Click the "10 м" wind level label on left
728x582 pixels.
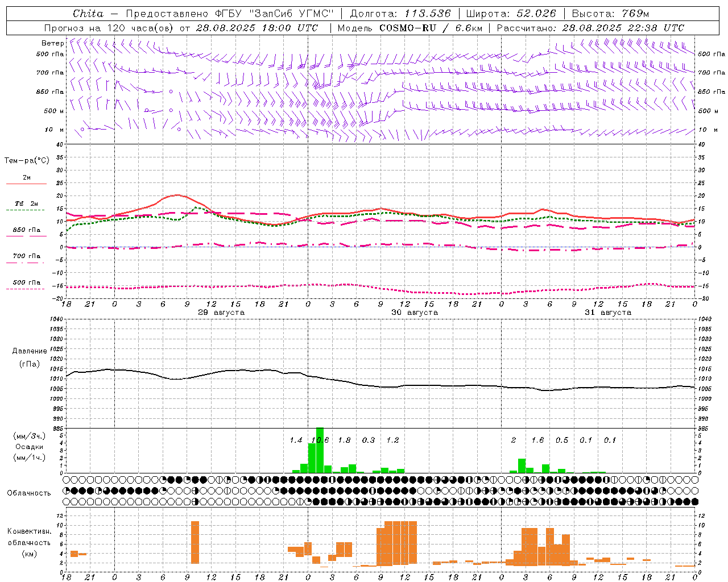(x=55, y=130)
